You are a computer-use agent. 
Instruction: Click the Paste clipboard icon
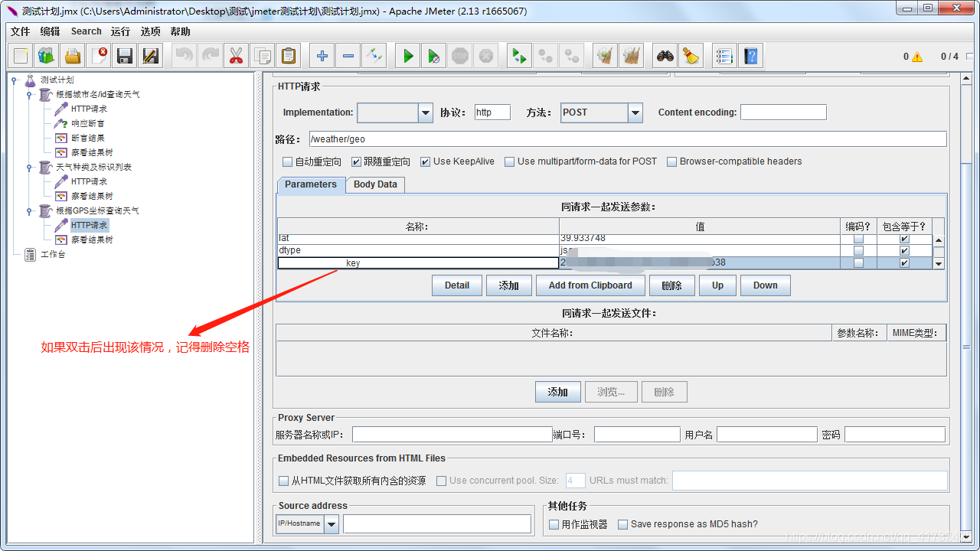click(288, 56)
